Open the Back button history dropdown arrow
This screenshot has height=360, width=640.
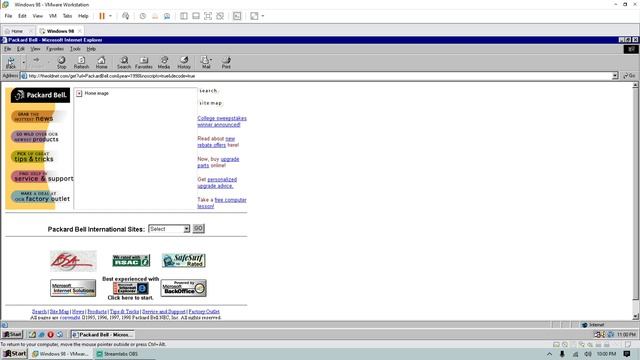(x=24, y=62)
